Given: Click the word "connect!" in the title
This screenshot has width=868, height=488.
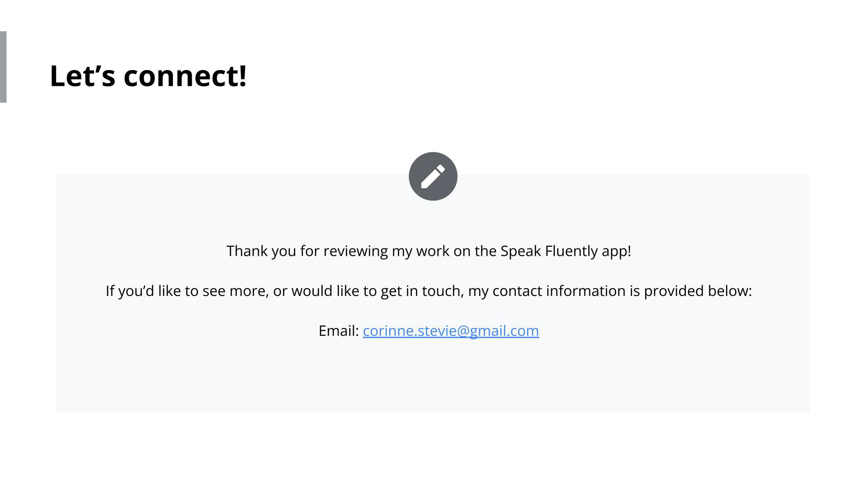Looking at the screenshot, I should pyautogui.click(x=185, y=75).
